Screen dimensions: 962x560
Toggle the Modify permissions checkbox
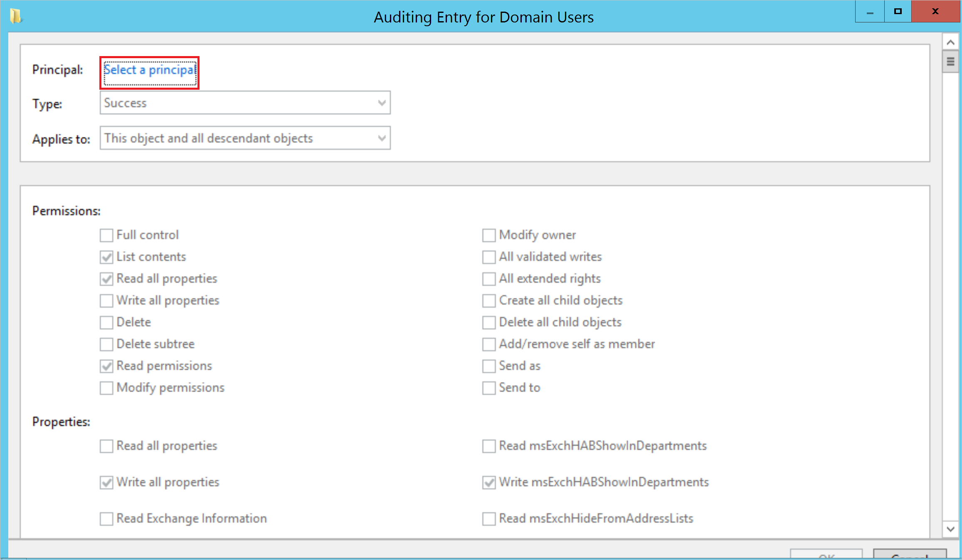click(107, 388)
